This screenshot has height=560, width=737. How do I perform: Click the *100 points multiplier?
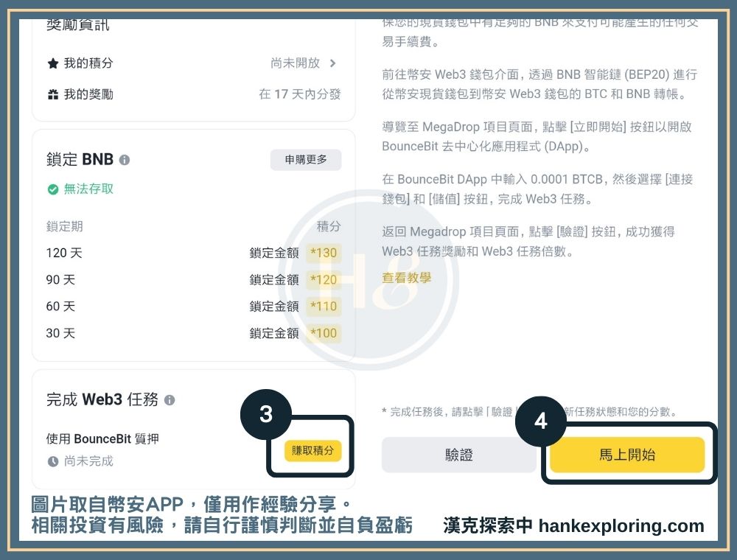coord(324,333)
